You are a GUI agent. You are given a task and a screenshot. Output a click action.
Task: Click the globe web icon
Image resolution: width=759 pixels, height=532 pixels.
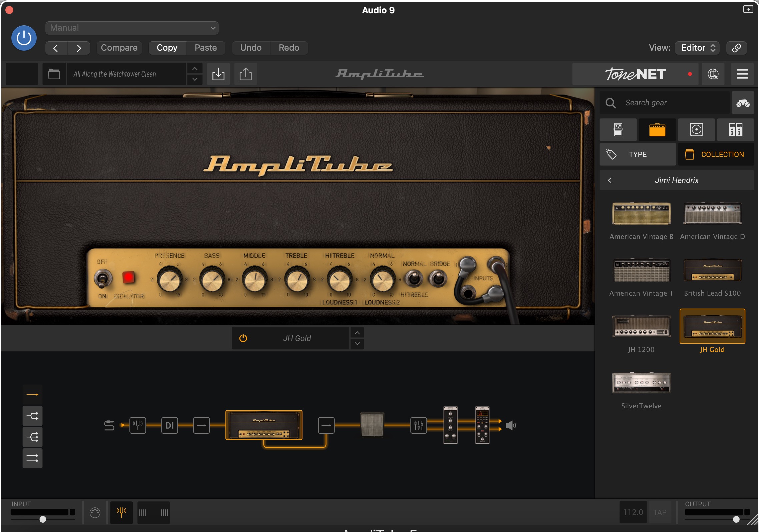(713, 74)
